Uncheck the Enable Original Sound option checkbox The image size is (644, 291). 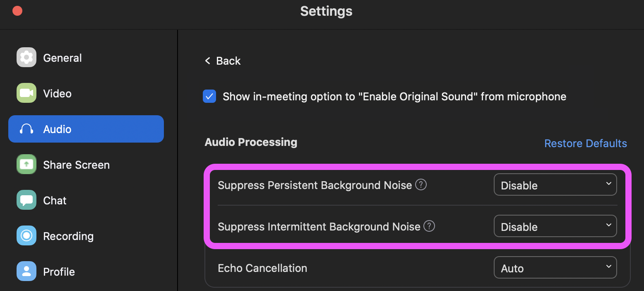pos(209,97)
